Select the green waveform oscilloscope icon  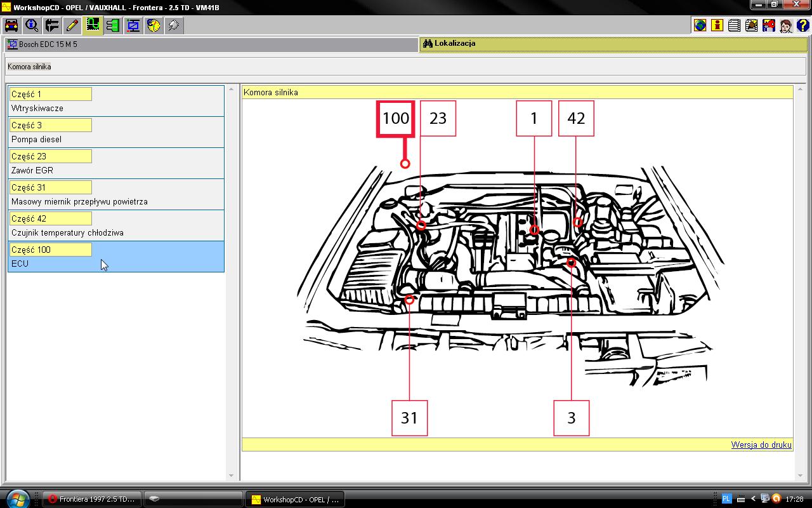click(x=93, y=25)
